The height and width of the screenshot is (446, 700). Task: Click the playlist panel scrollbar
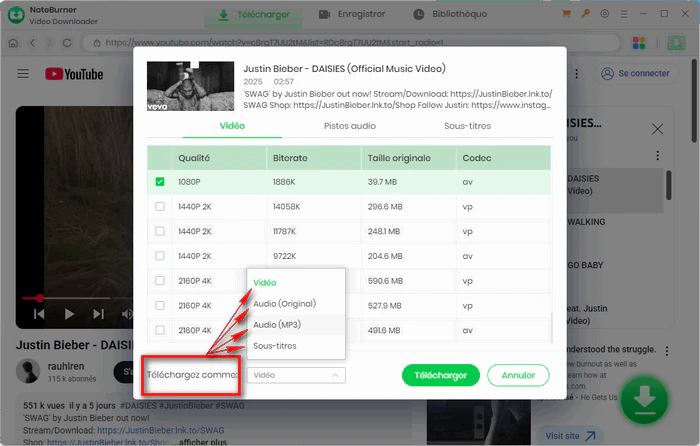click(x=669, y=185)
